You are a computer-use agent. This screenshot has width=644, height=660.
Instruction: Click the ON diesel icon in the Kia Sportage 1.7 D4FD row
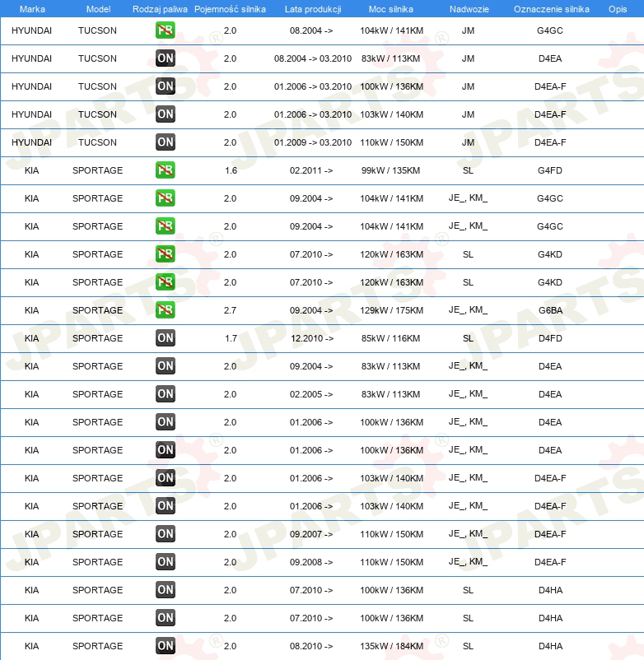click(x=165, y=338)
